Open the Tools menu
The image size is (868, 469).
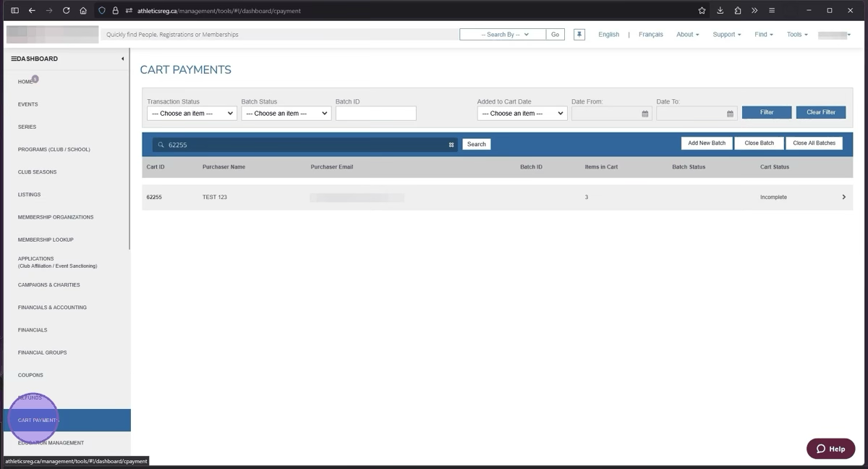coord(797,34)
